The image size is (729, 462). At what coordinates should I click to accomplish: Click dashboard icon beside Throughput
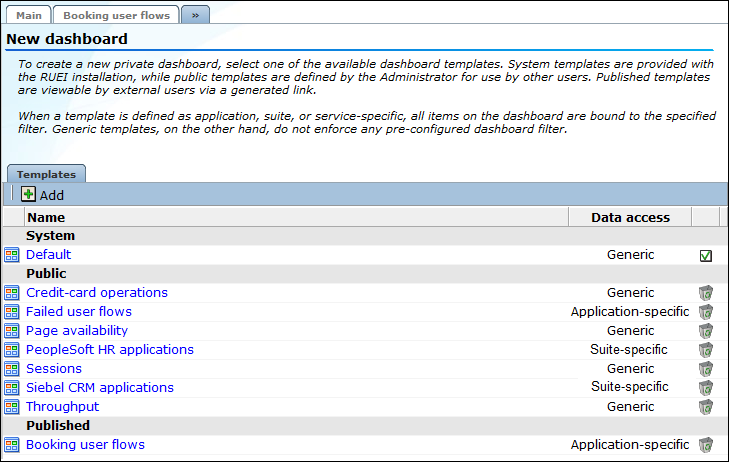point(12,407)
